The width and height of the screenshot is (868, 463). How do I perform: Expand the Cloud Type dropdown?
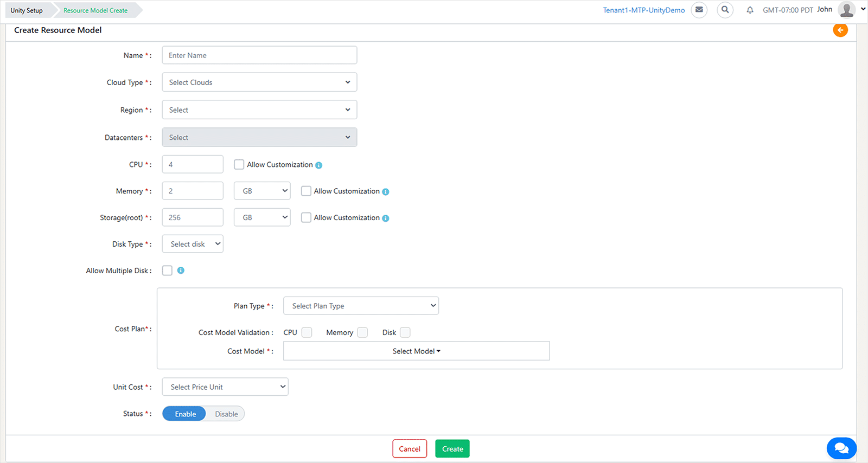coord(259,82)
